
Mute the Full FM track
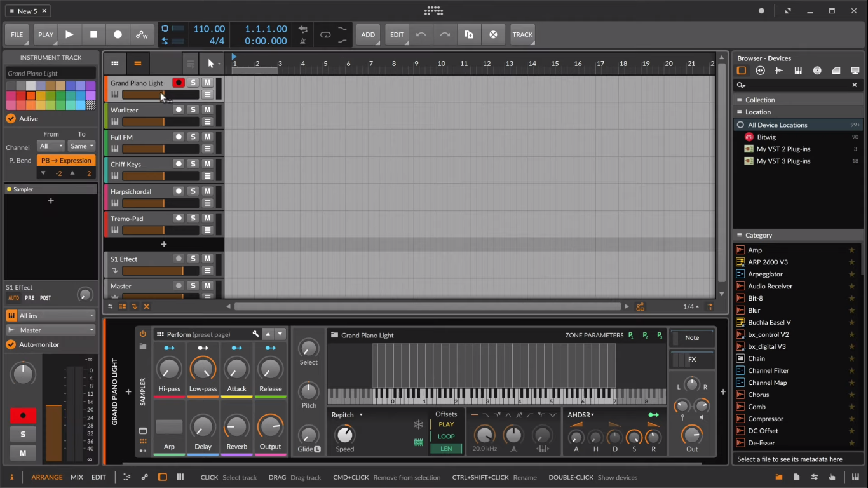click(x=207, y=137)
